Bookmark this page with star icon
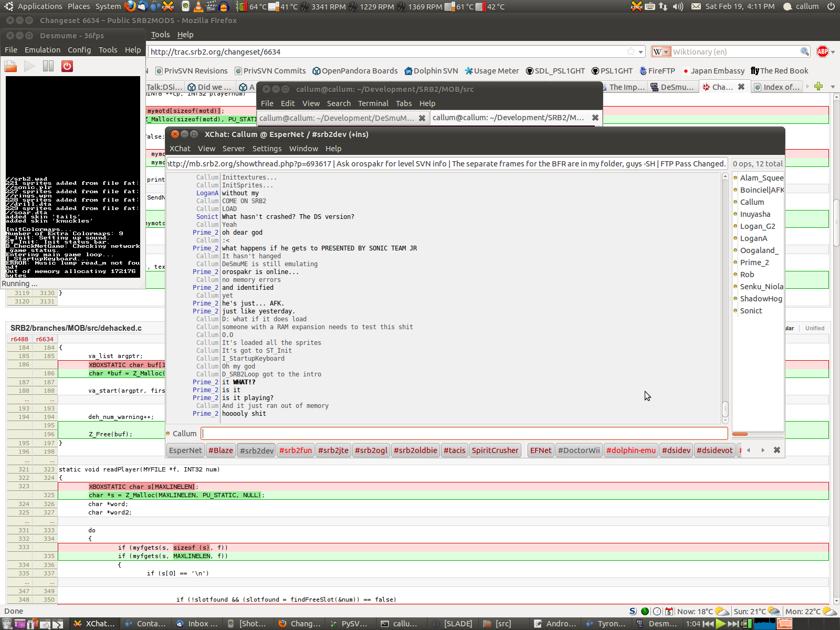 point(631,51)
